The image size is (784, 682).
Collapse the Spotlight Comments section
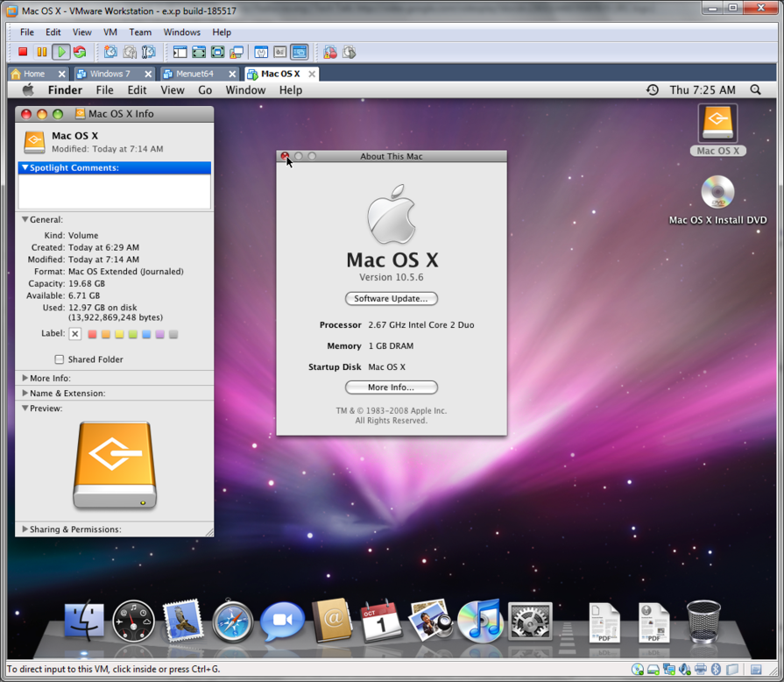(25, 167)
